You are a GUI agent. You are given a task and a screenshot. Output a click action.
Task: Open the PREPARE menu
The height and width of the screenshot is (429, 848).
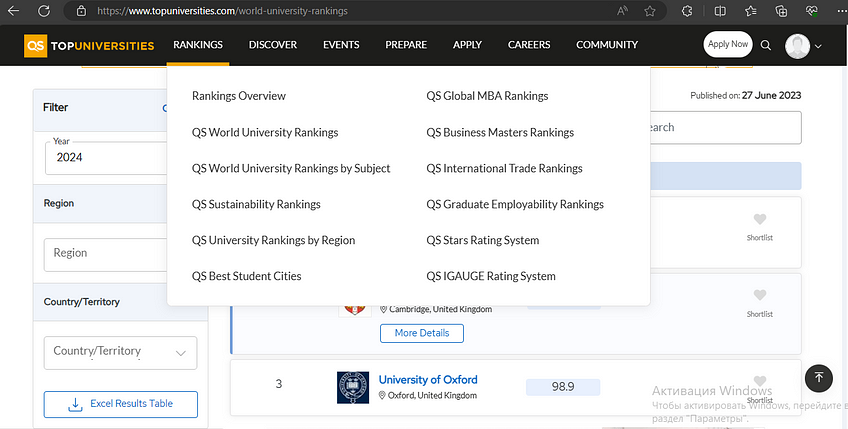tap(406, 45)
